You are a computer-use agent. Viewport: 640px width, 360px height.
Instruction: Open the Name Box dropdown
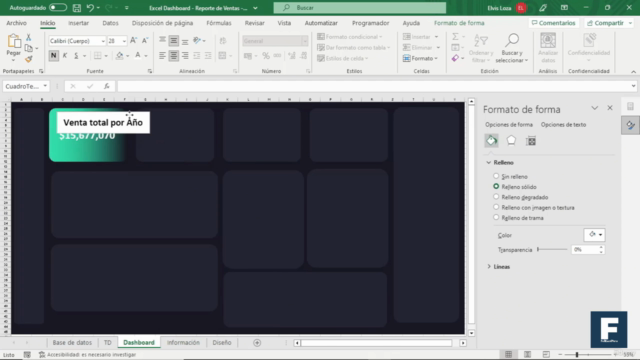[x=45, y=86]
